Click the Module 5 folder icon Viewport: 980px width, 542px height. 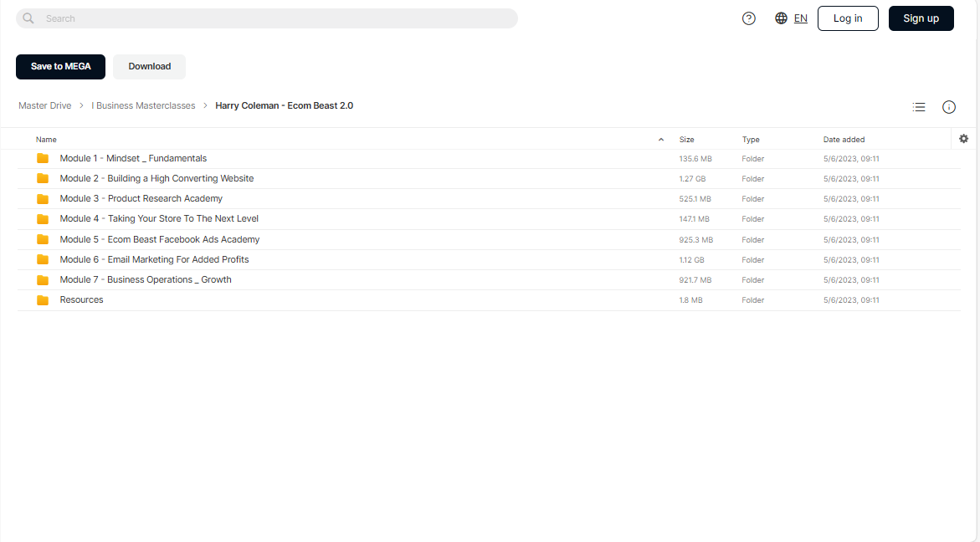pos(43,239)
